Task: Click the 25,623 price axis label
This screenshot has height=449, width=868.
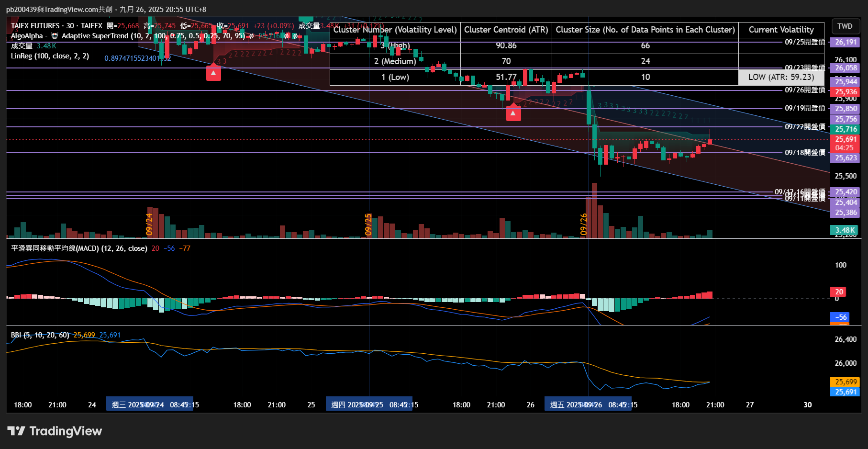Action: 846,158
